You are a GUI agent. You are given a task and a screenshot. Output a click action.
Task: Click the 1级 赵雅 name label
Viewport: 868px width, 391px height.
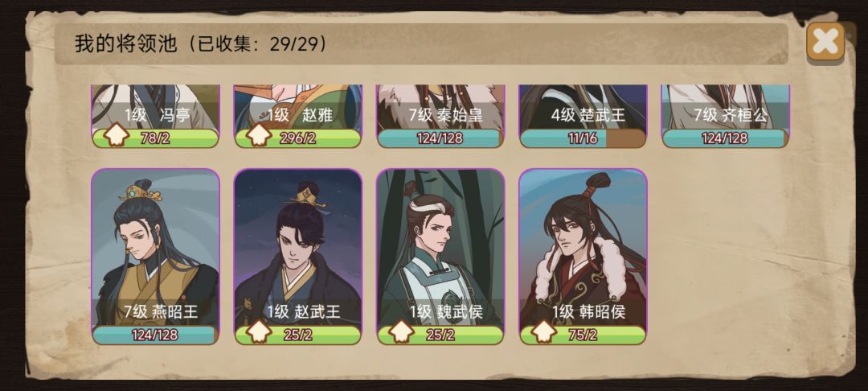[x=300, y=114]
